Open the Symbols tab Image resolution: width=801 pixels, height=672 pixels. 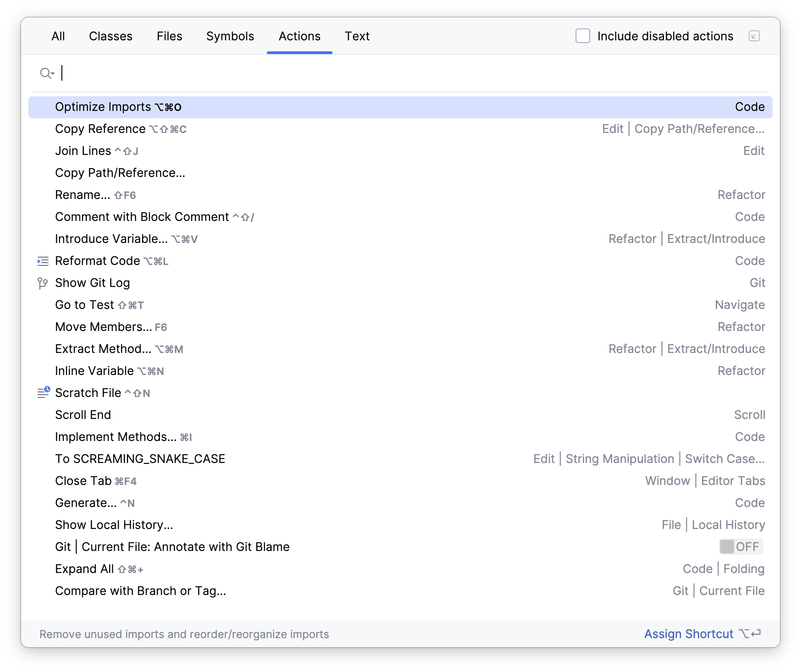(x=230, y=36)
